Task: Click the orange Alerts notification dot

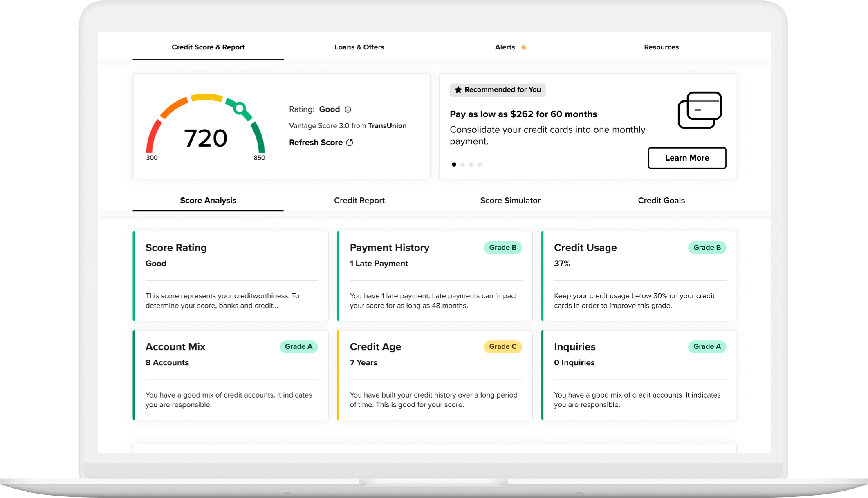Action: [523, 48]
